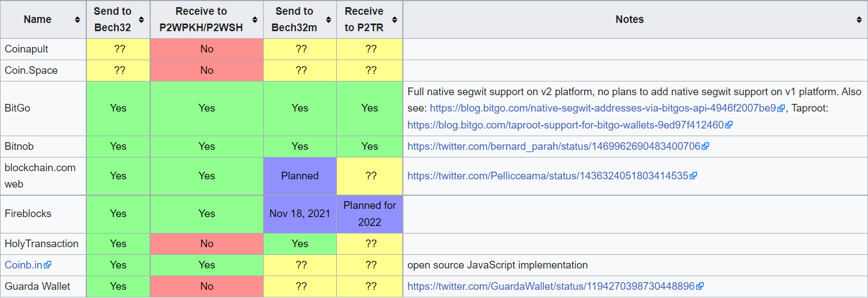The width and height of the screenshot is (868, 298).
Task: Select the BitGo name cell
Action: pyautogui.click(x=43, y=108)
